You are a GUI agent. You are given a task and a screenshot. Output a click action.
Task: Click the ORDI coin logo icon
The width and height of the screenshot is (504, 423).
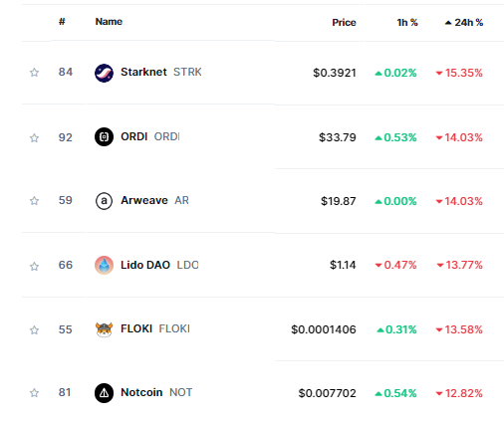[104, 137]
